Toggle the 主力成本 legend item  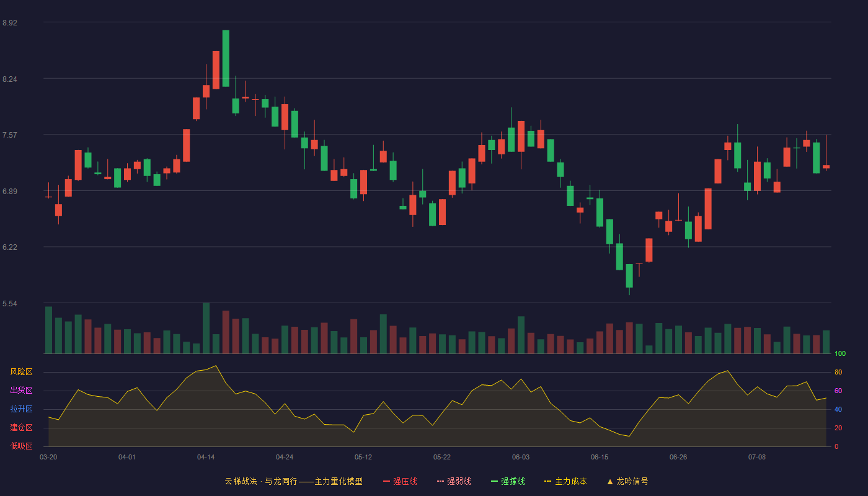[x=565, y=481]
